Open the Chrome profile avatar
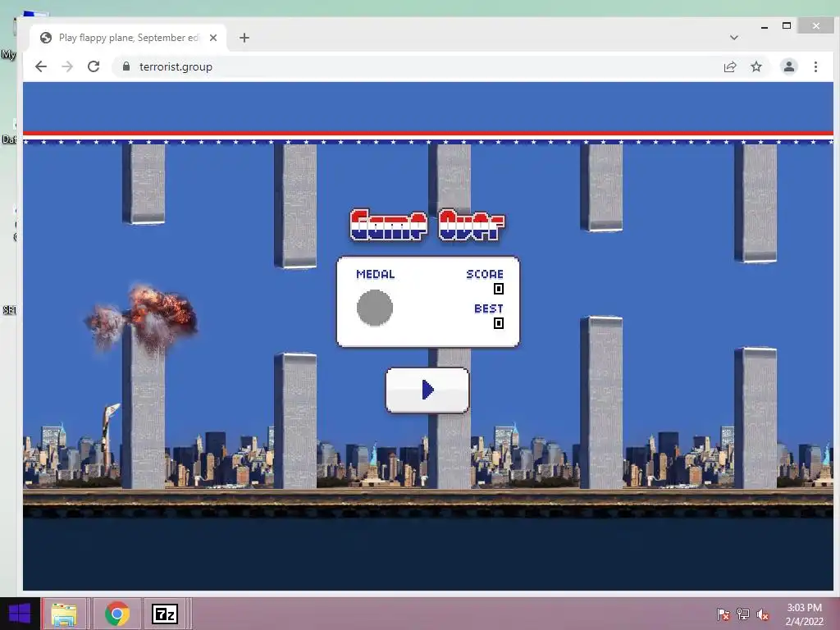This screenshot has width=840, height=630. pyautogui.click(x=789, y=66)
